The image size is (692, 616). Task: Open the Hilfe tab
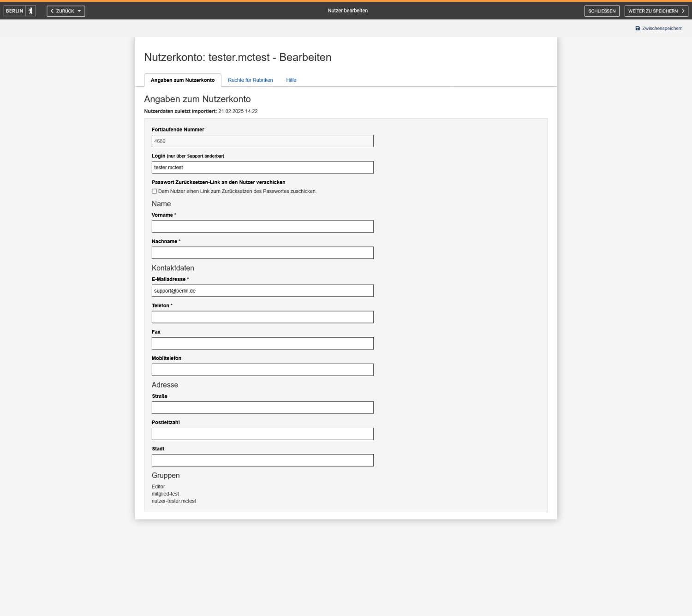click(x=291, y=80)
